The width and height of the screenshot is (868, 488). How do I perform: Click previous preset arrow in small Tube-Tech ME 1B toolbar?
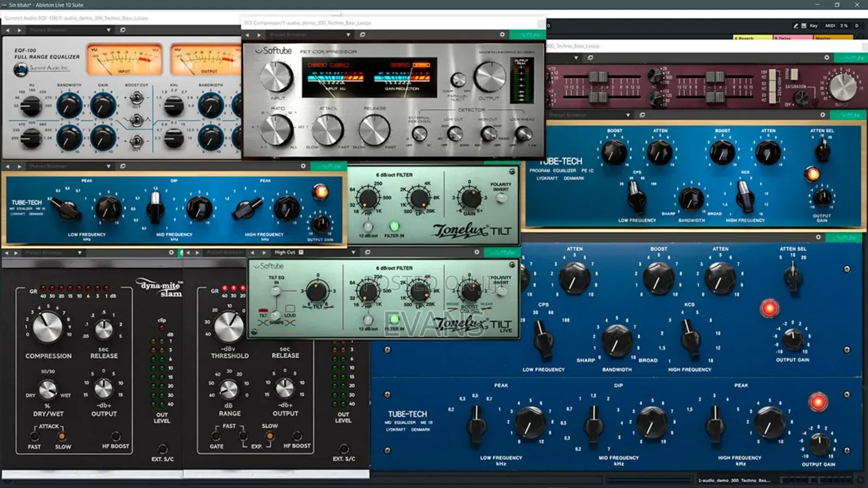coord(8,166)
